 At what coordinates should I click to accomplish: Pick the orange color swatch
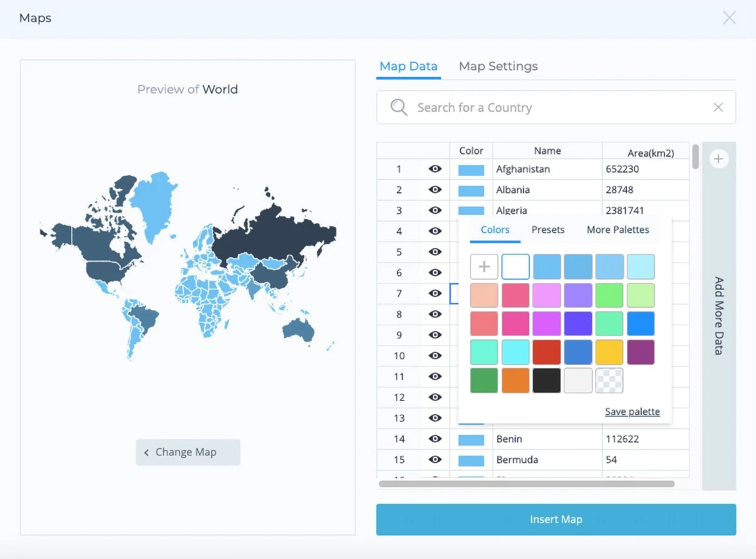point(515,380)
